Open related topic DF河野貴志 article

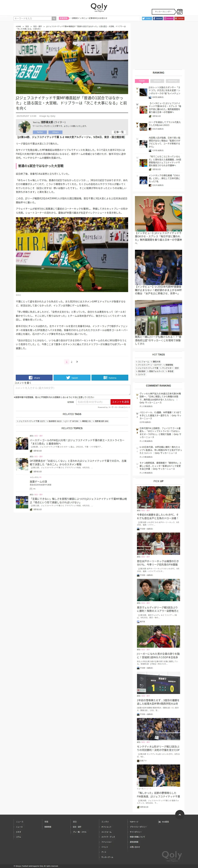click(78, 463)
